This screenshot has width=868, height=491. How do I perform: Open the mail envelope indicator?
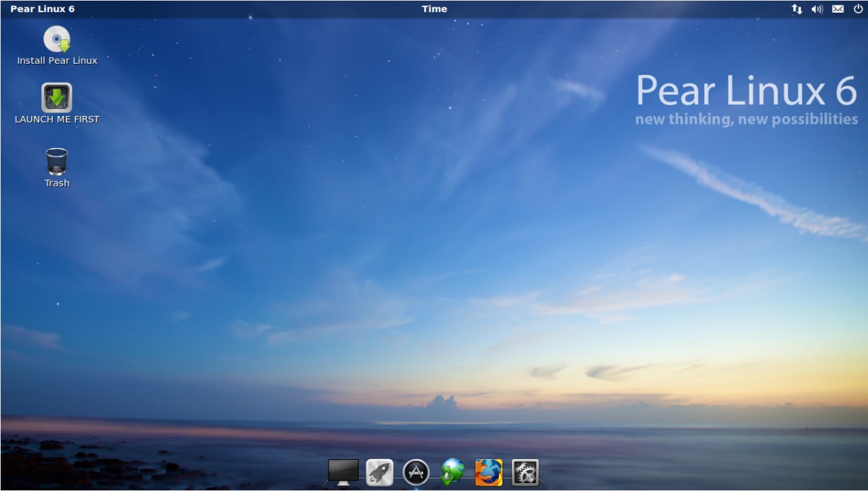point(838,9)
